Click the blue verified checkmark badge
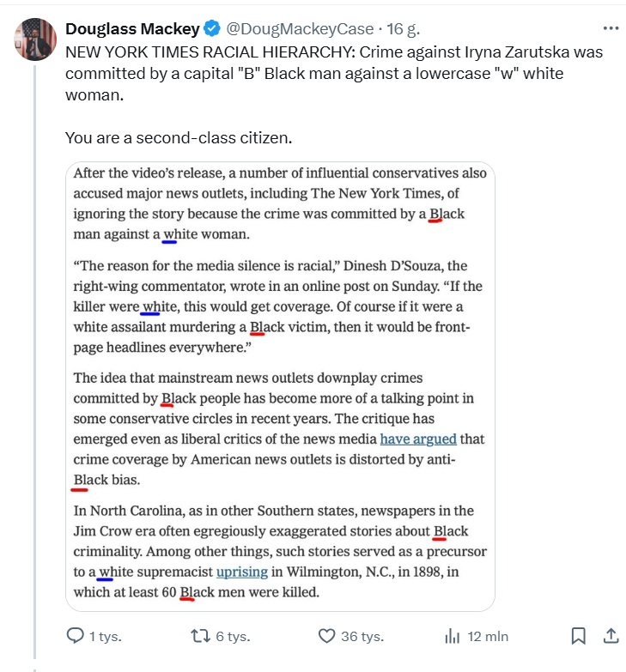The image size is (626, 672). point(213,28)
